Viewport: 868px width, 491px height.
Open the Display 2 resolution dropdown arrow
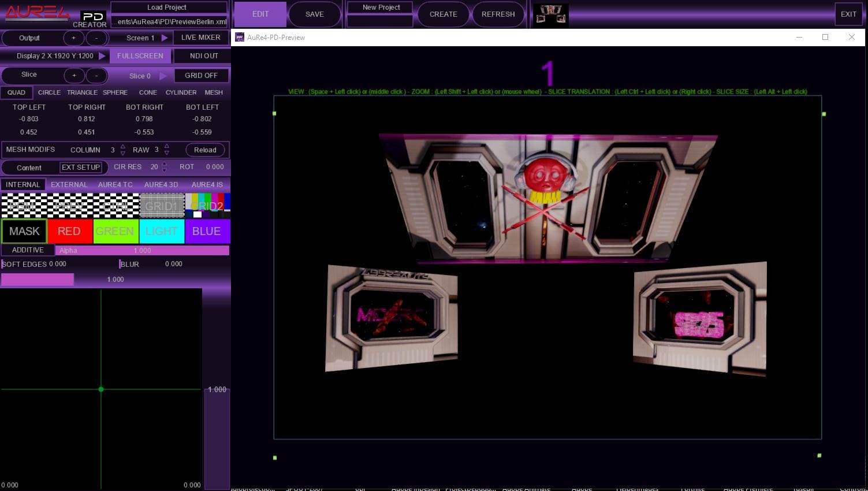[102, 56]
